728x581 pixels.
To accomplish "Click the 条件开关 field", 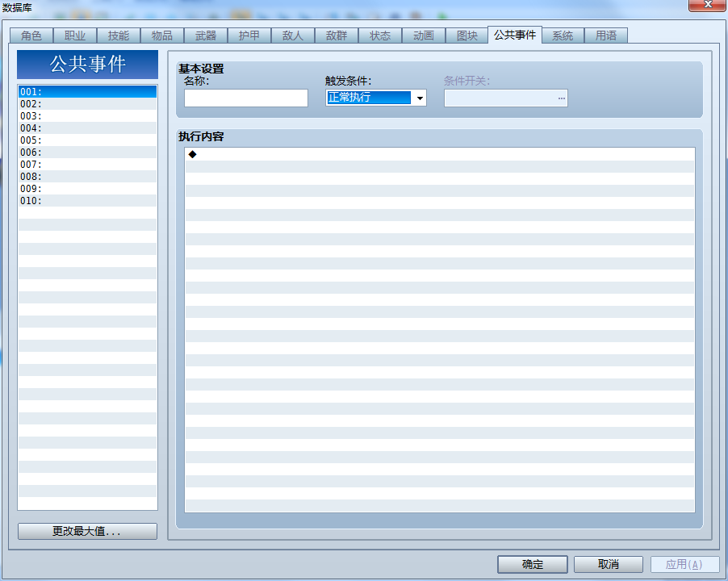I will pos(505,98).
